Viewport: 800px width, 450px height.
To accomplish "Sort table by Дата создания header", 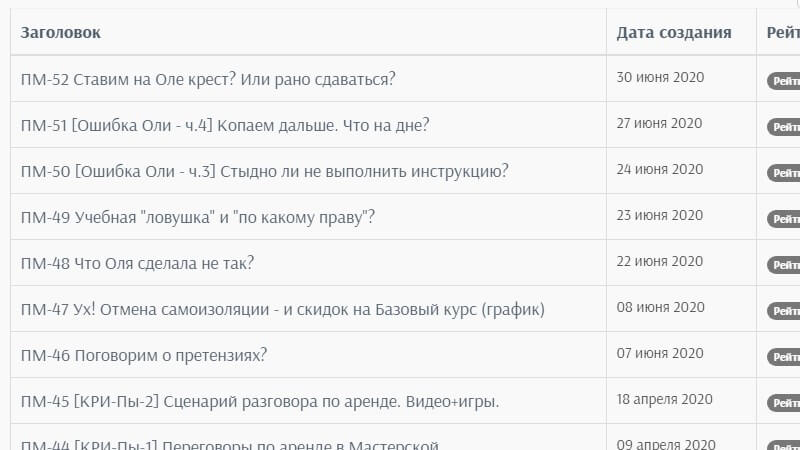I will coord(673,33).
